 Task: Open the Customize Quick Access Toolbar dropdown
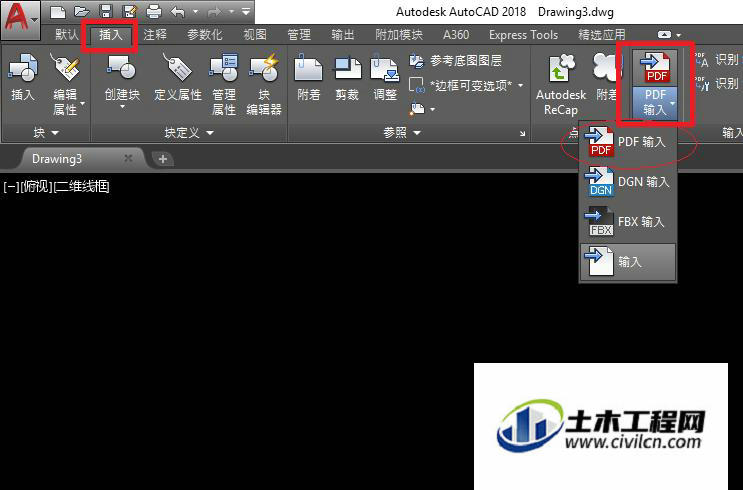click(246, 11)
